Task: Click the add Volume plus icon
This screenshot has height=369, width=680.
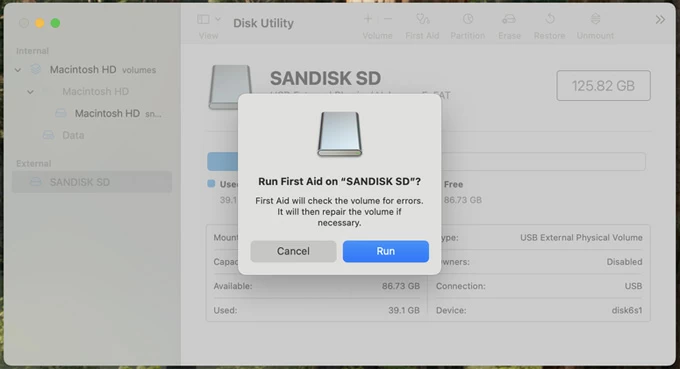Action: [368, 19]
